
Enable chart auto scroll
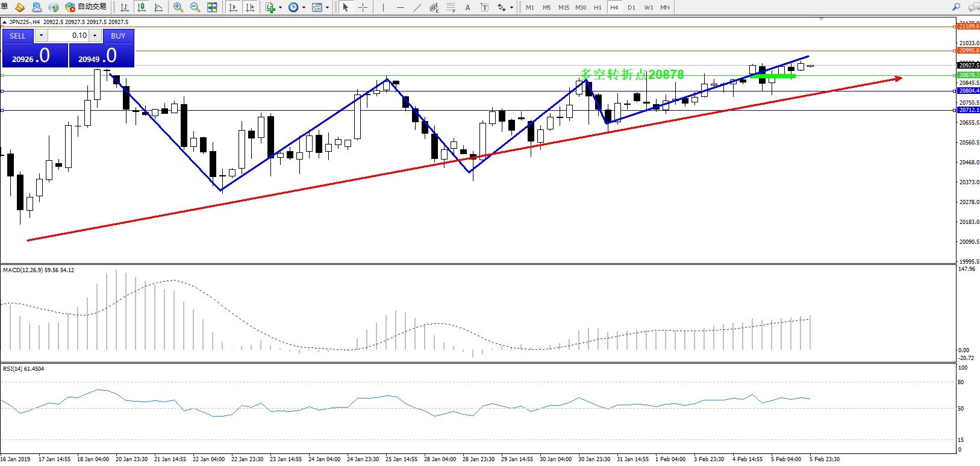point(233,7)
